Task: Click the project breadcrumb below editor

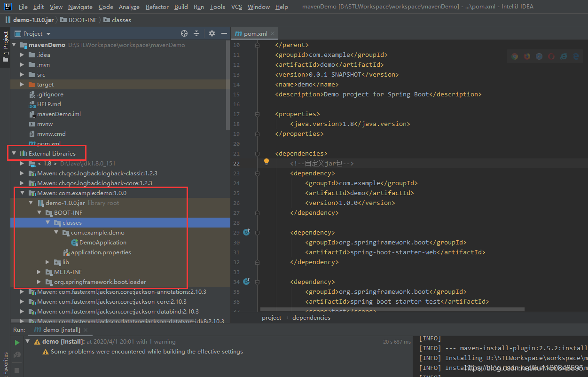Action: click(272, 318)
